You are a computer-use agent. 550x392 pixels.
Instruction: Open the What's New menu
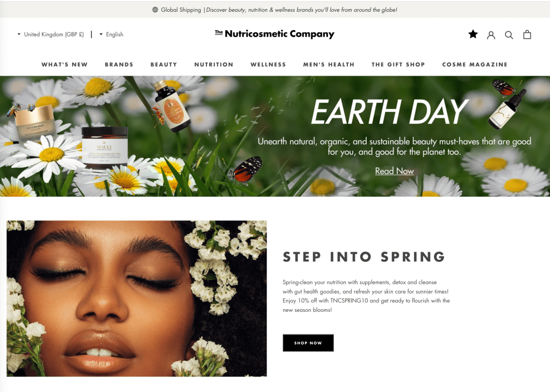[65, 65]
